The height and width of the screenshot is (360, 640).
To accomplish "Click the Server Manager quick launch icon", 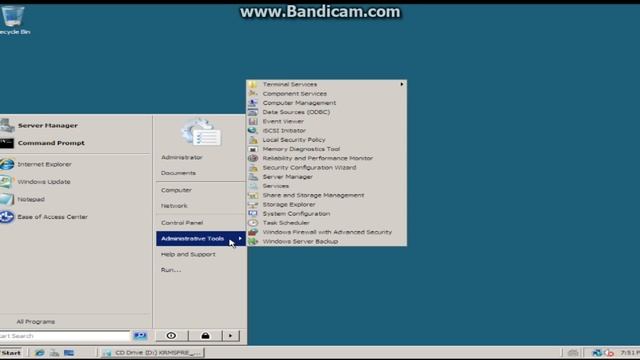I will 54,353.
